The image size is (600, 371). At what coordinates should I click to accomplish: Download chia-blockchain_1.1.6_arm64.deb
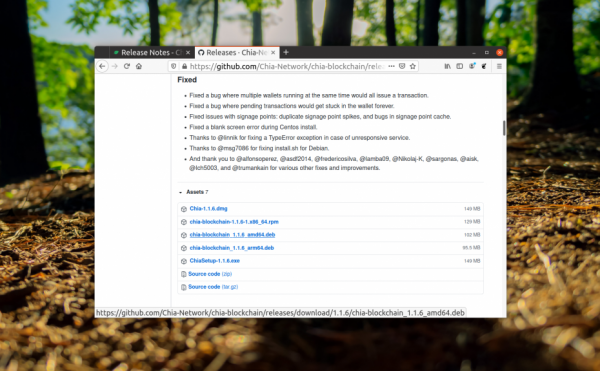tap(232, 248)
